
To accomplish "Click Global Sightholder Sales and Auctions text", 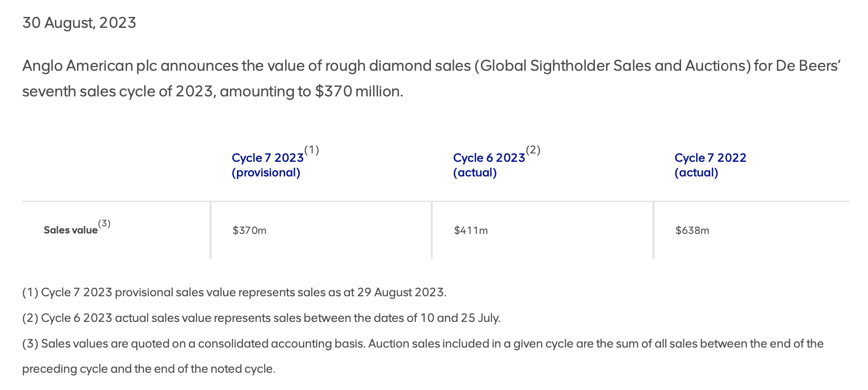I will (613, 65).
